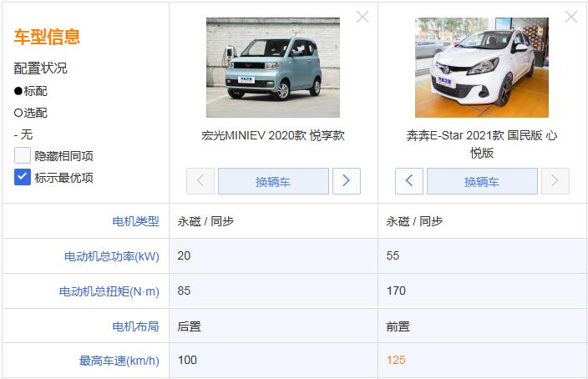Click the 电动机总扭矩(N·m) row label
The width and height of the screenshot is (588, 379).
tap(109, 291)
